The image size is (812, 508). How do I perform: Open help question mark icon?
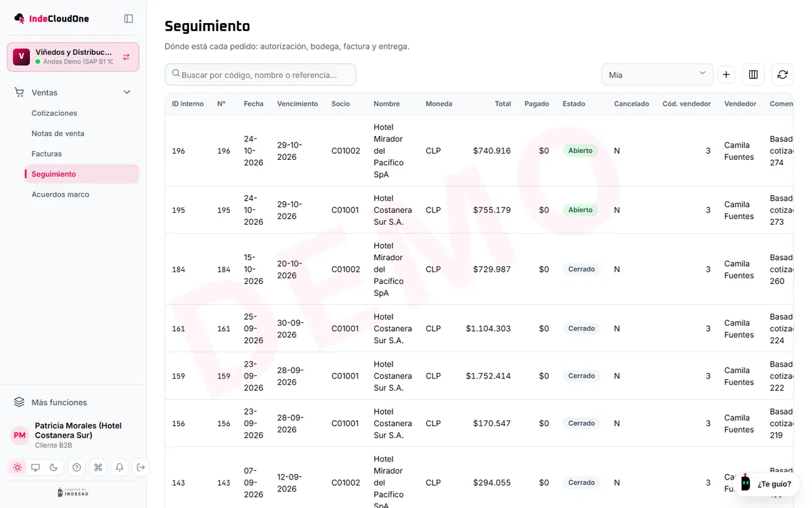[76, 467]
